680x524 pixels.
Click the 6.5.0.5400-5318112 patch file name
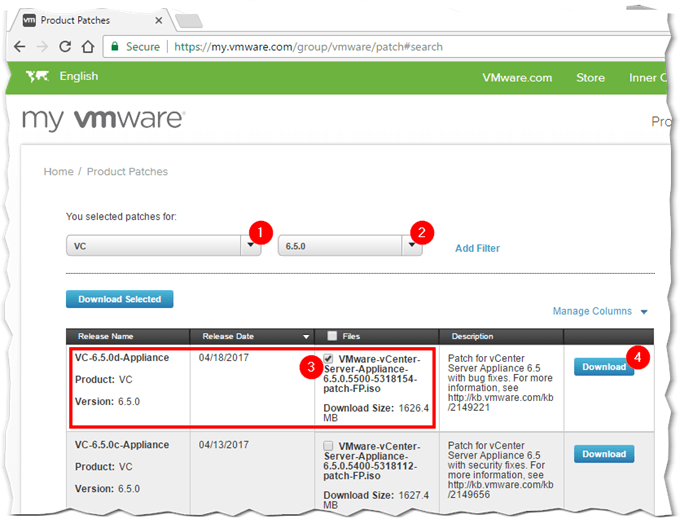click(x=372, y=461)
